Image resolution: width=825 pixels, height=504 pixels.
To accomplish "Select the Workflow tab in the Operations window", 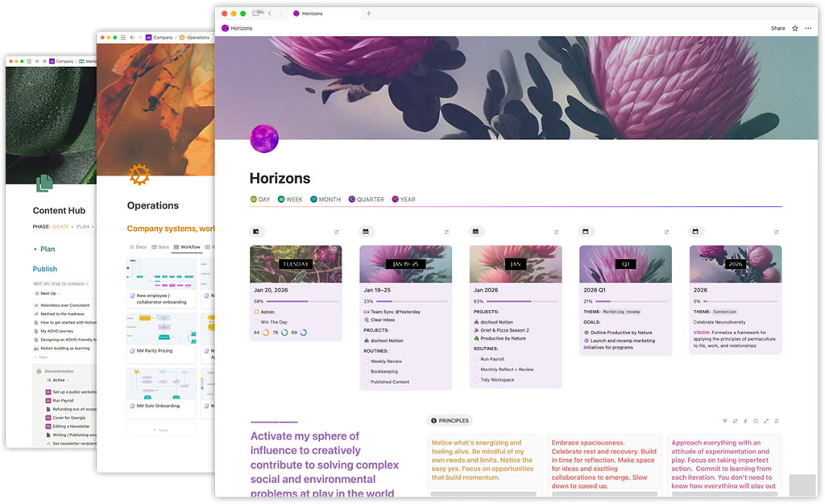I will pyautogui.click(x=190, y=246).
